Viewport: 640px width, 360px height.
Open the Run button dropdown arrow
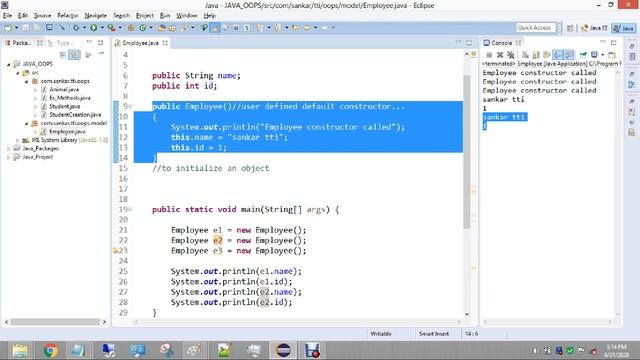tap(102, 28)
